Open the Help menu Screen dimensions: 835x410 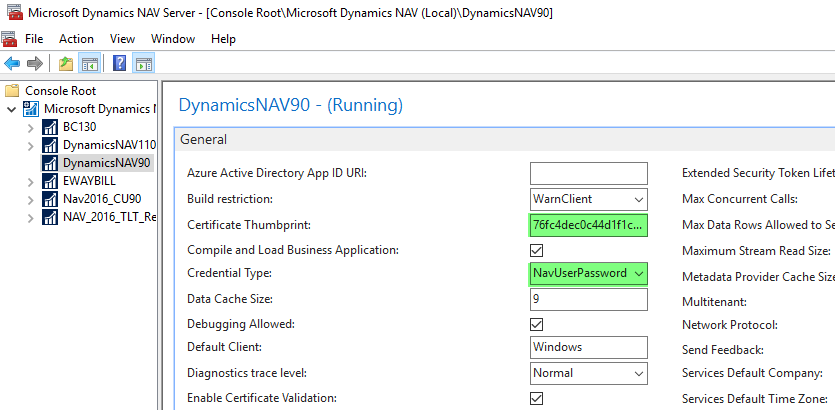click(223, 39)
